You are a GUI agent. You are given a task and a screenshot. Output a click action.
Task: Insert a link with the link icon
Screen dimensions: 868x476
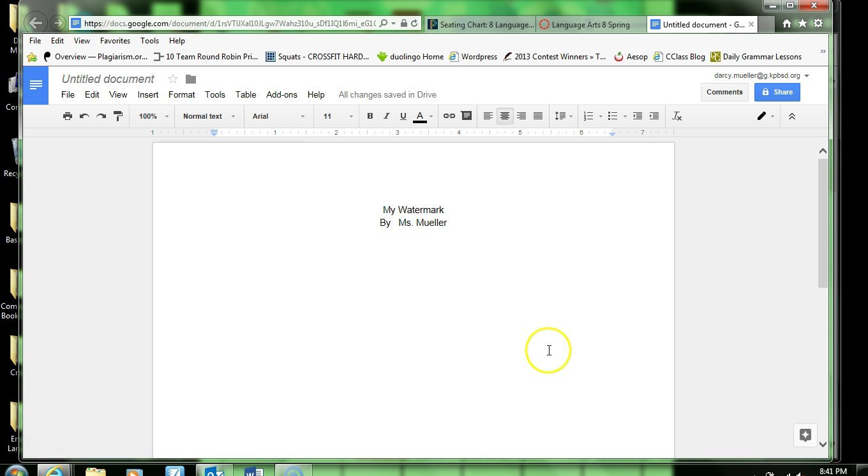pos(449,116)
